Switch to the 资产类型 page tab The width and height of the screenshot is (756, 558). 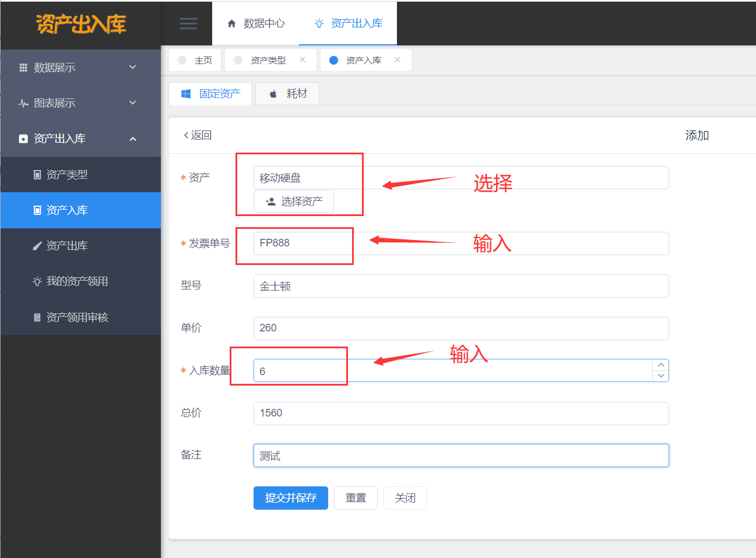point(270,60)
